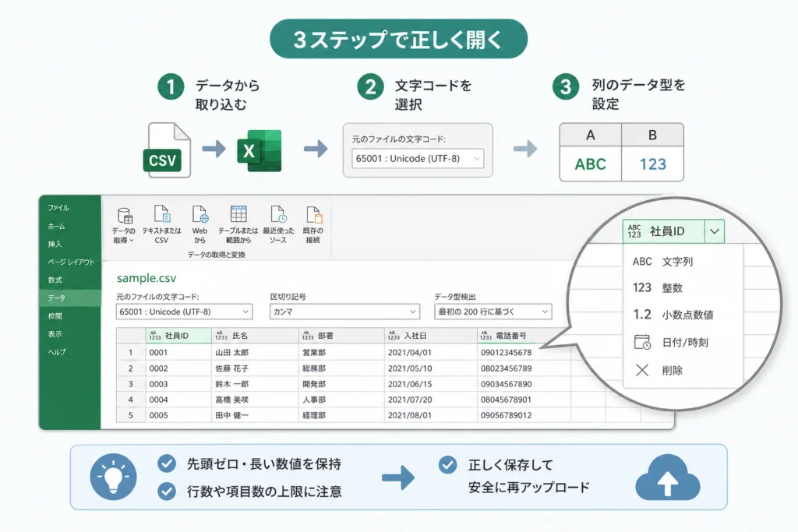Viewport: 798px width, 532px height.
Task: Switch to the 数式 tab
Action: [55, 280]
